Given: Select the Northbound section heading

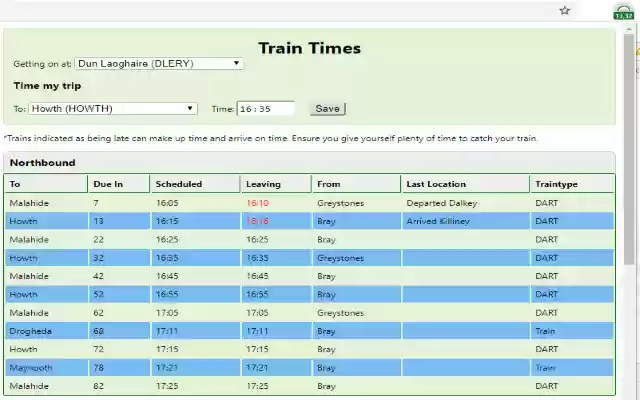Looking at the screenshot, I should click(42, 163).
